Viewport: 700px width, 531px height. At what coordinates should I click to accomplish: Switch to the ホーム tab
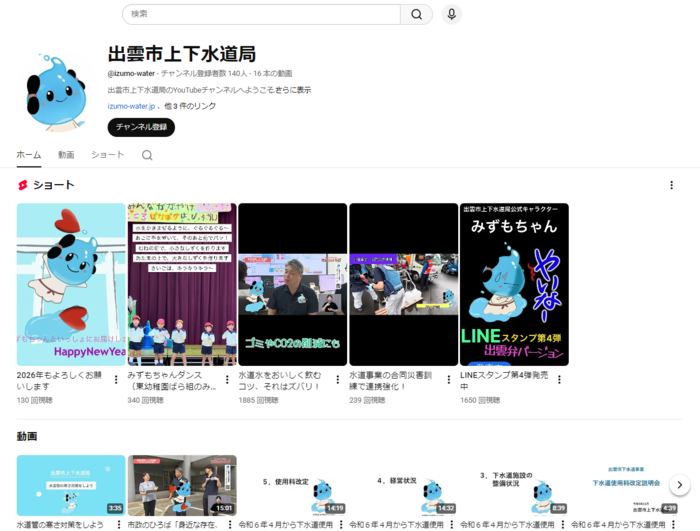29,155
